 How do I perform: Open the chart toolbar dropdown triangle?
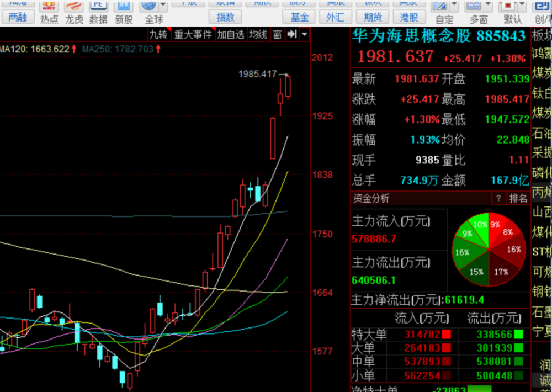click(x=305, y=35)
